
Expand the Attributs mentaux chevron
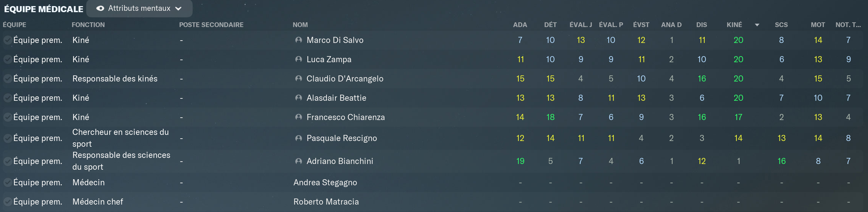(x=178, y=9)
